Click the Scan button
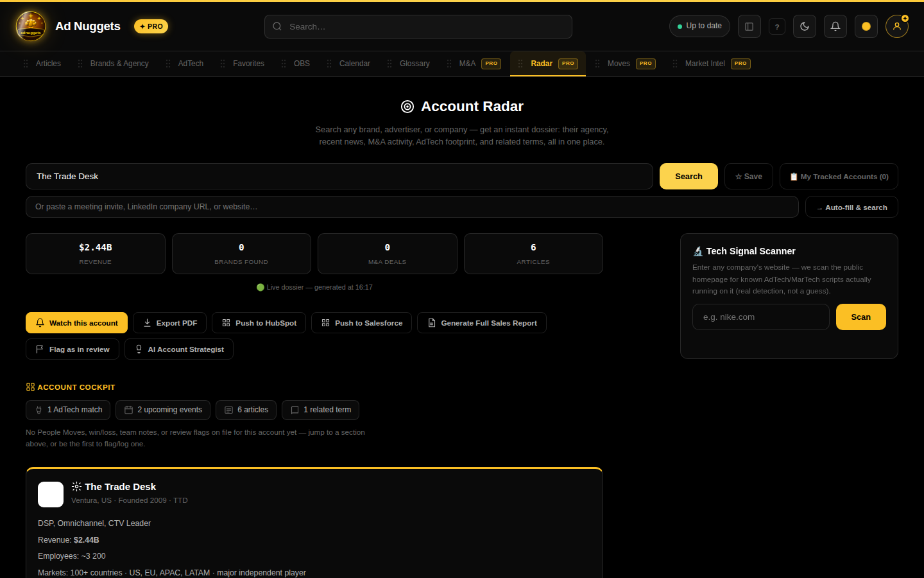 pos(861,317)
